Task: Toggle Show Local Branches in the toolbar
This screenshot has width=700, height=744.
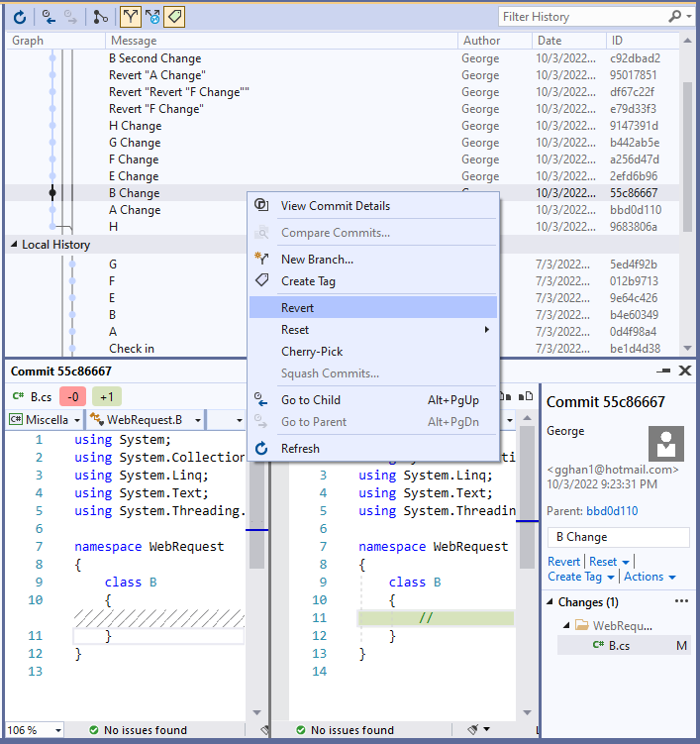Action: [x=130, y=18]
